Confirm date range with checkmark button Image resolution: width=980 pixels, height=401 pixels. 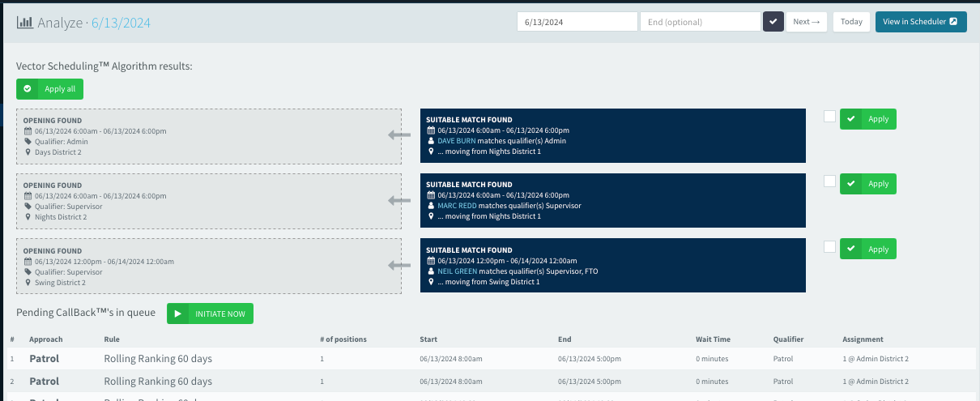click(x=773, y=22)
